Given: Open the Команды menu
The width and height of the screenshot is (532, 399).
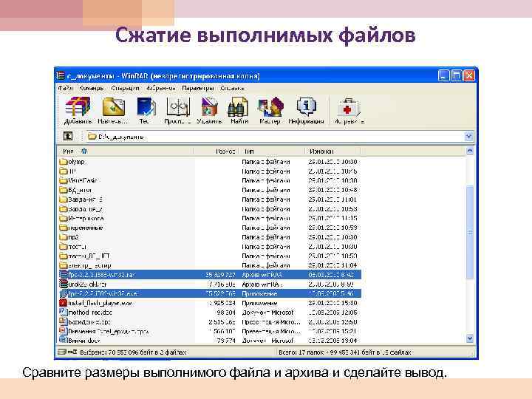Looking at the screenshot, I should 92,88.
